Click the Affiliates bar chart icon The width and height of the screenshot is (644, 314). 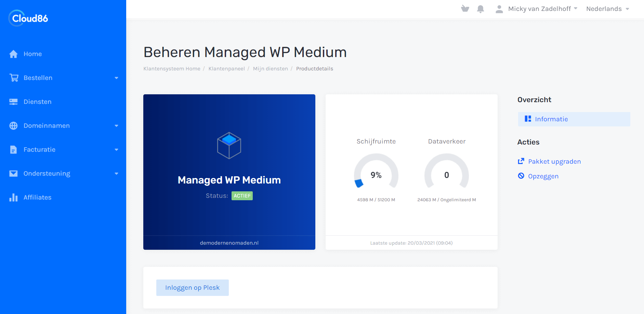13,197
